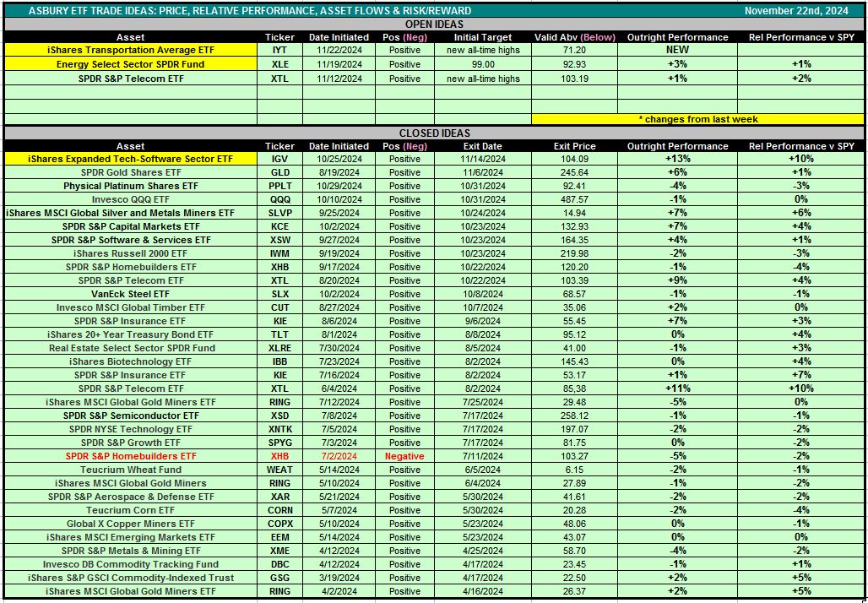Click the Invesco DB Commodity Tracking Fund cell
This screenshot has width=868, height=603.
pyautogui.click(x=131, y=564)
